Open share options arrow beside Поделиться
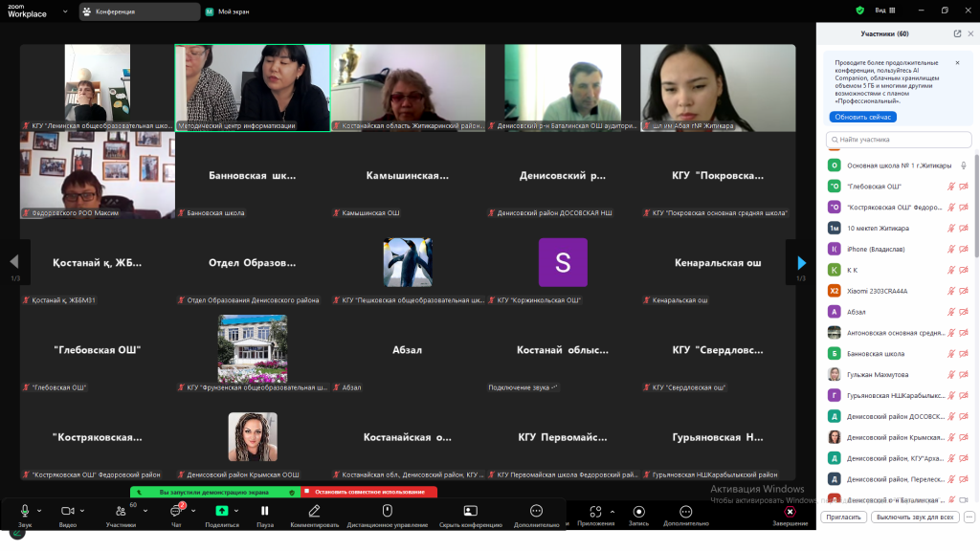This screenshot has height=551, width=980. click(x=236, y=511)
